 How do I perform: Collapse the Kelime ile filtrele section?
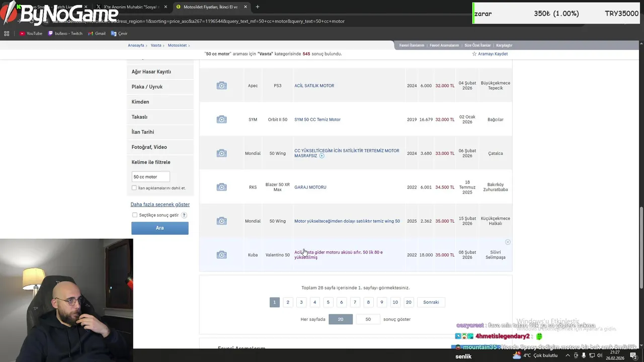(x=160, y=162)
